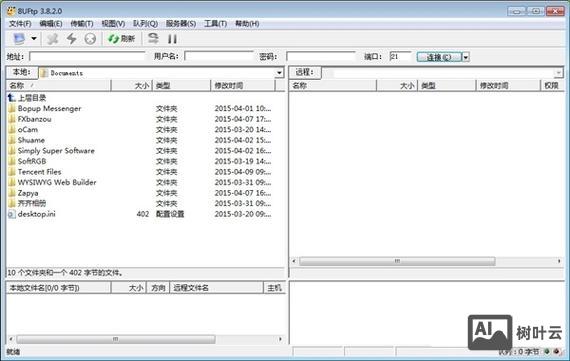Viewport: 570px width, 361px height.
Task: Click the cancel/stop circle toolbar icon
Action: point(90,39)
